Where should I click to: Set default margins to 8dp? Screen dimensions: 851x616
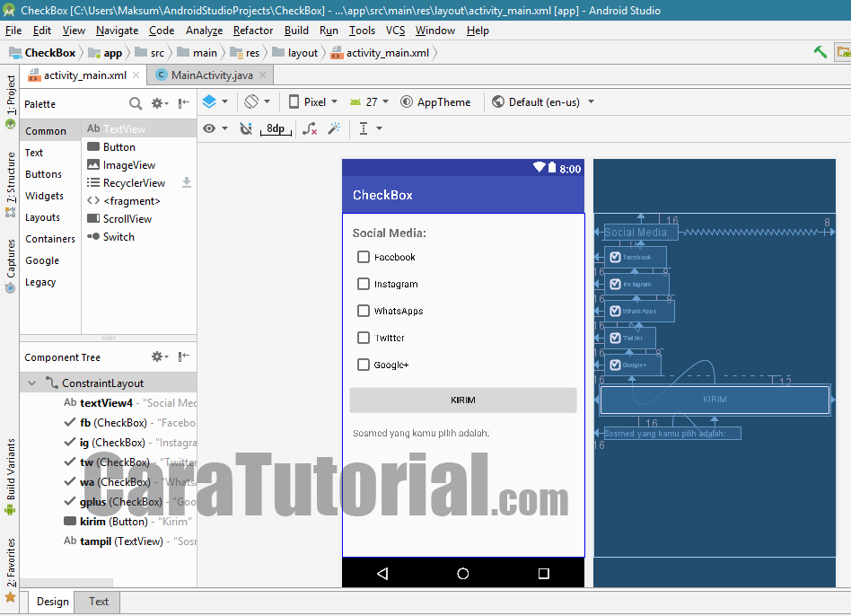coord(276,128)
